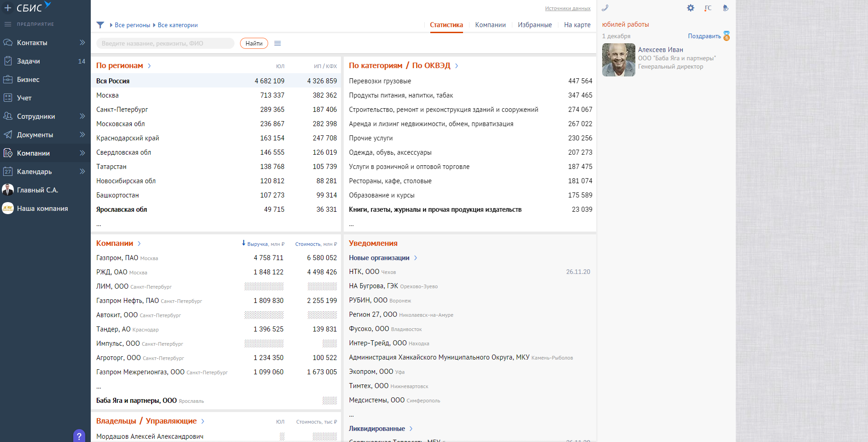Open Календарь via its calendar icon

point(8,171)
